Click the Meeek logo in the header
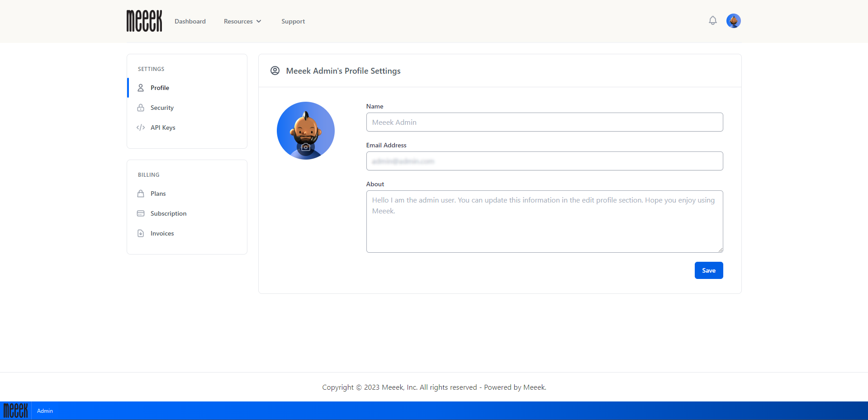The image size is (868, 420). [x=144, y=21]
